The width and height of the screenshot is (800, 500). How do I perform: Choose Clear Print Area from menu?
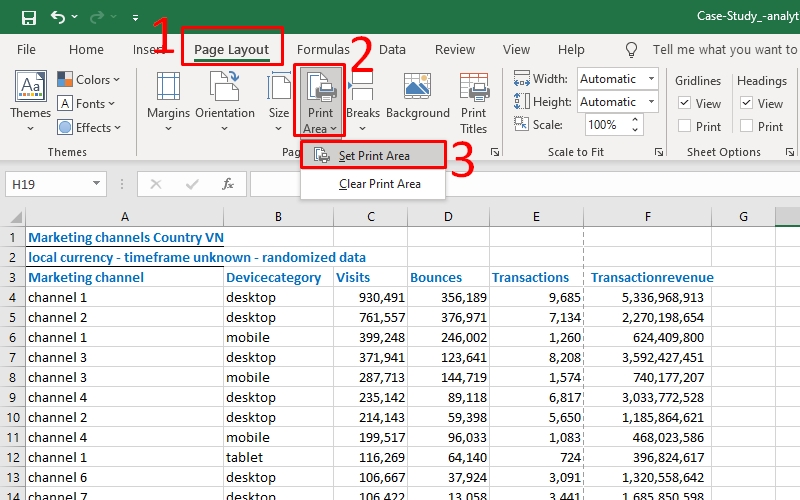373,184
